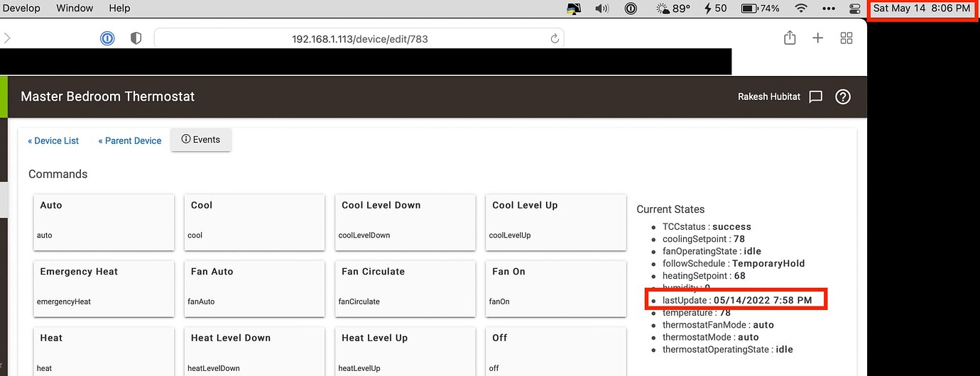Click the Events button
The height and width of the screenshot is (376, 980).
[x=201, y=140]
